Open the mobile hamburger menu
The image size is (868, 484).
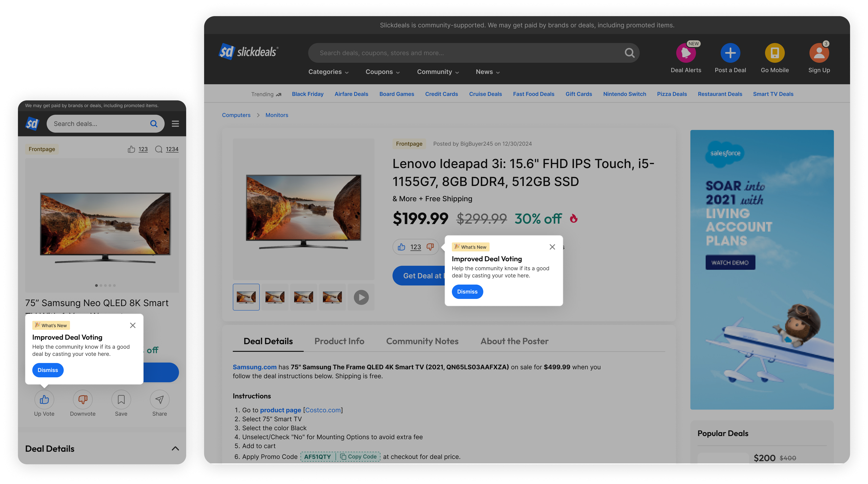point(175,123)
